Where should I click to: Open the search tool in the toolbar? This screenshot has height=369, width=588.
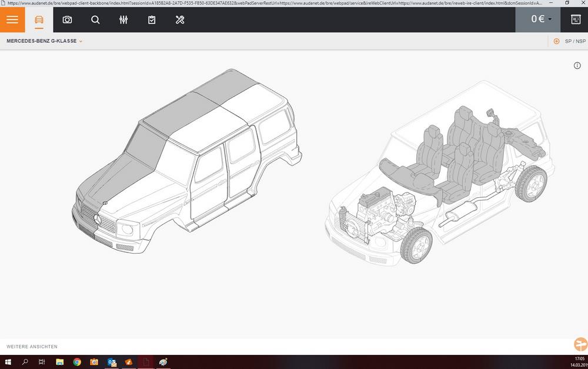coord(95,19)
